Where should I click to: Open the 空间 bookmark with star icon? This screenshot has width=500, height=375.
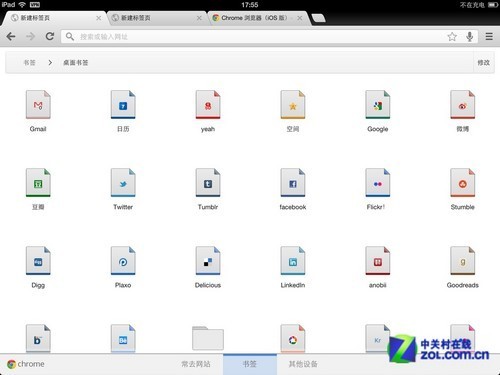pos(293,110)
